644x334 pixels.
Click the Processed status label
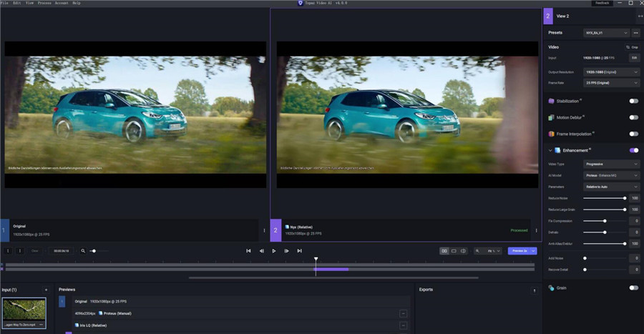pos(519,230)
